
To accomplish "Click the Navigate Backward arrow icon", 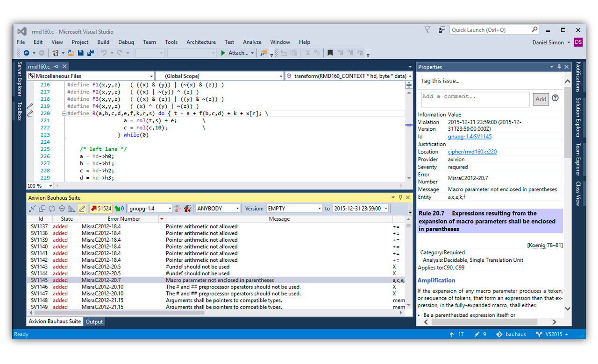I will 26,53.
